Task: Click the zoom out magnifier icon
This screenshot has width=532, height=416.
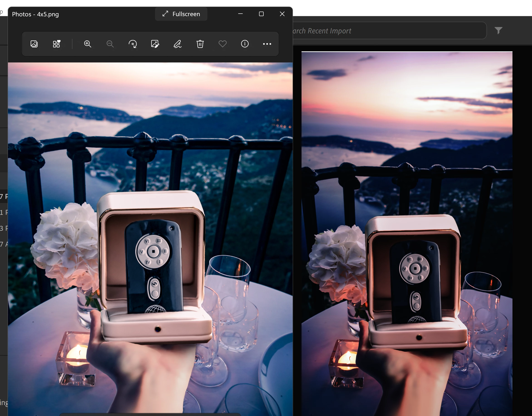Action: [110, 44]
